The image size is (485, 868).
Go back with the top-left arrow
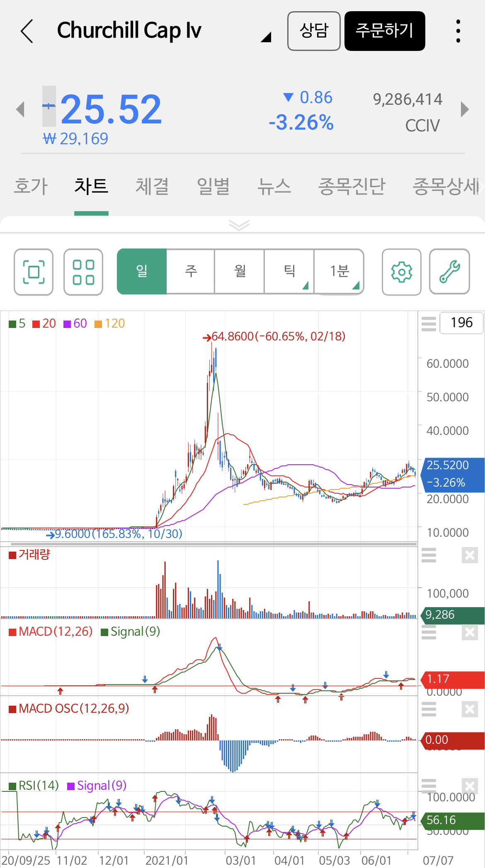click(x=27, y=31)
